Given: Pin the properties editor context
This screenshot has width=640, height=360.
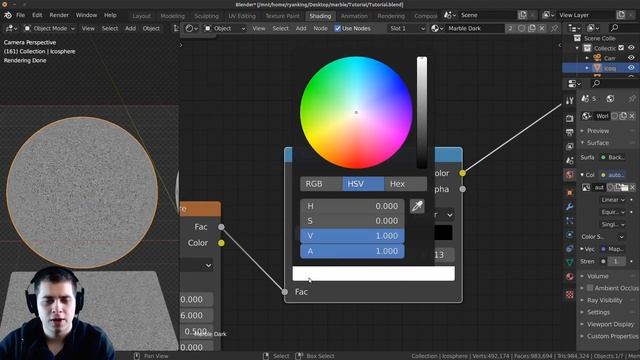Looking at the screenshot, I should (x=632, y=98).
